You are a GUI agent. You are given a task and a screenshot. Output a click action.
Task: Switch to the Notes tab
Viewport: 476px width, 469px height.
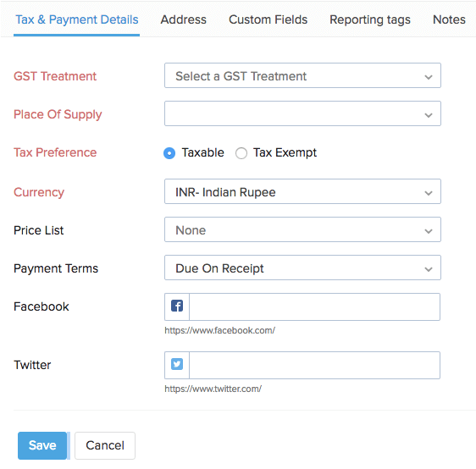coord(449,19)
